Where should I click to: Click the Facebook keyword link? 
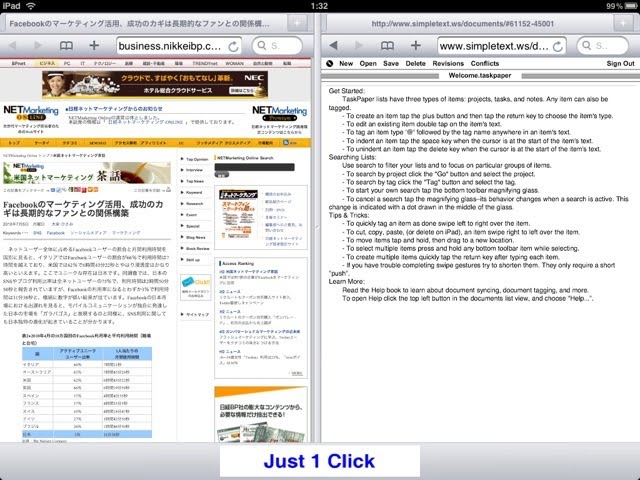pos(56,233)
